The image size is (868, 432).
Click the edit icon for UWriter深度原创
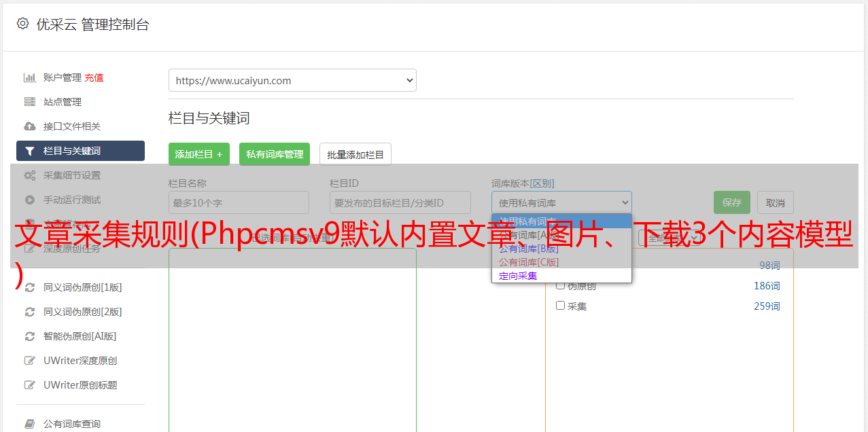29,361
